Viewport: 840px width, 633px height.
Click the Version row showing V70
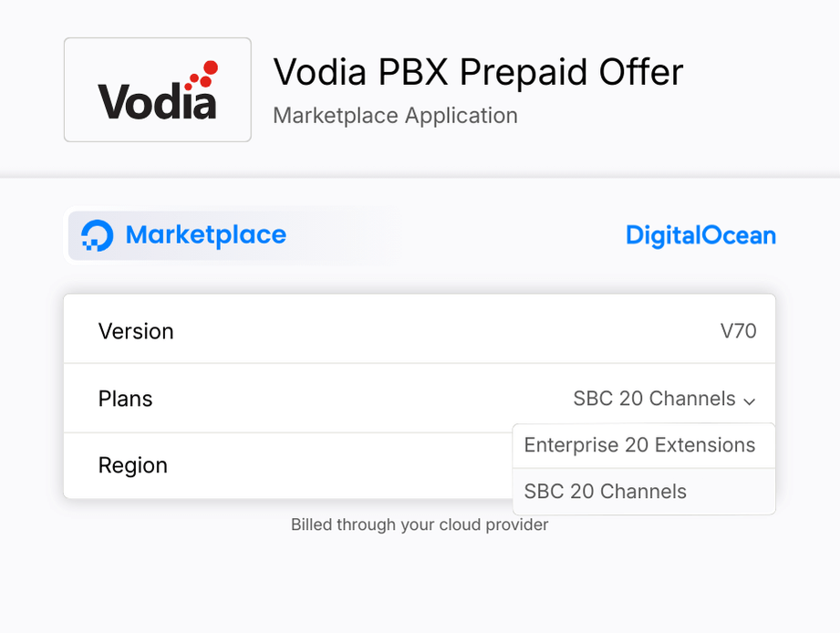[420, 330]
